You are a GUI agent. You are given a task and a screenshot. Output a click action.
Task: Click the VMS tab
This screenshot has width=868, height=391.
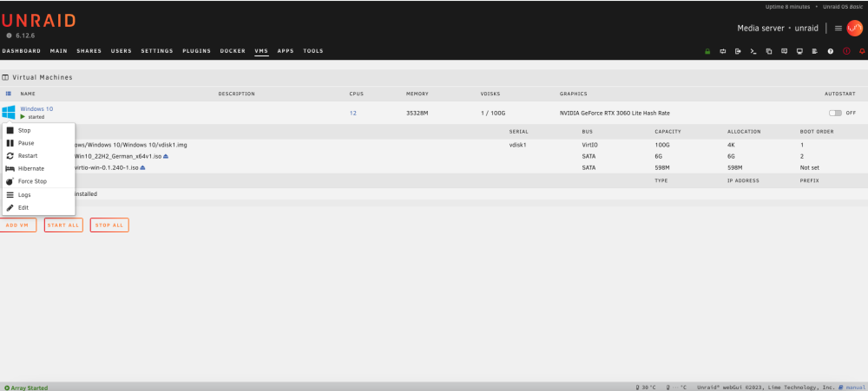(x=261, y=51)
